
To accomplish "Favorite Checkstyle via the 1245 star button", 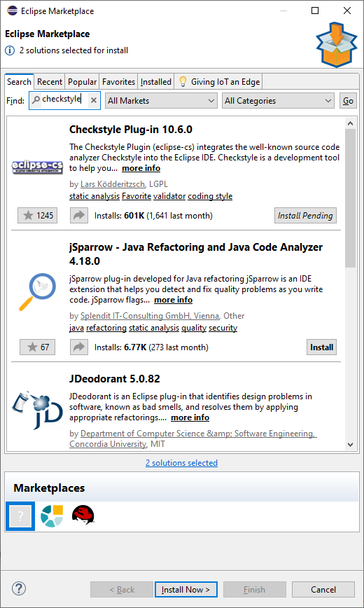I will [x=38, y=216].
